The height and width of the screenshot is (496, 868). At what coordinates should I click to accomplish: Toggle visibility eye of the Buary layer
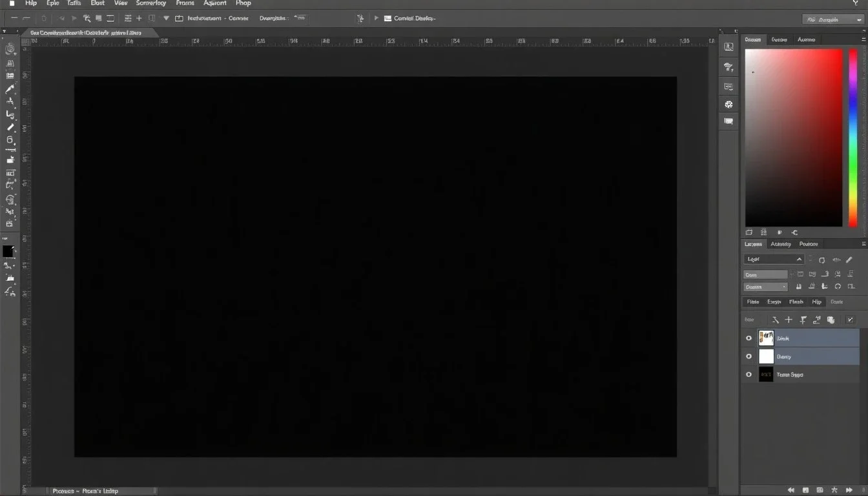click(749, 356)
